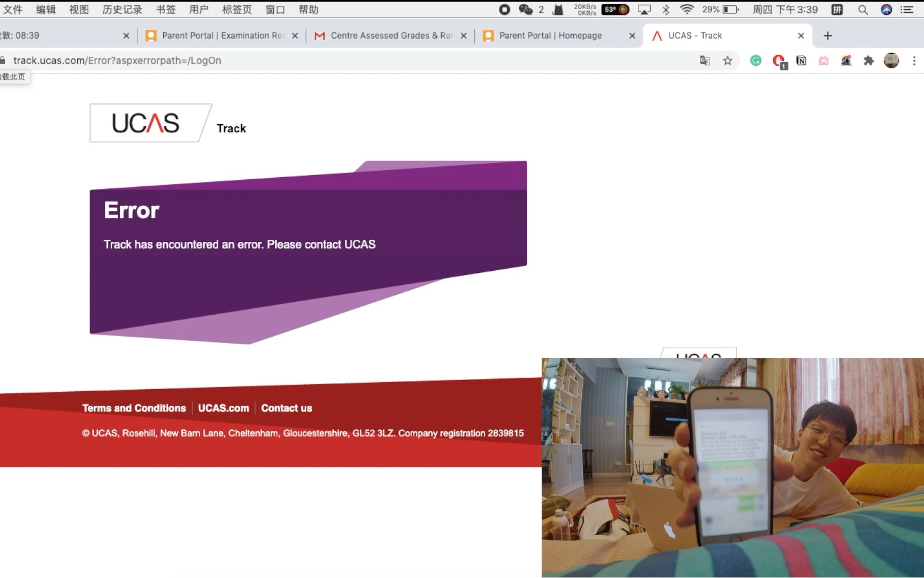The width and height of the screenshot is (924, 578).
Task: Close the Parent Portal Homepage tab
Action: (x=632, y=36)
